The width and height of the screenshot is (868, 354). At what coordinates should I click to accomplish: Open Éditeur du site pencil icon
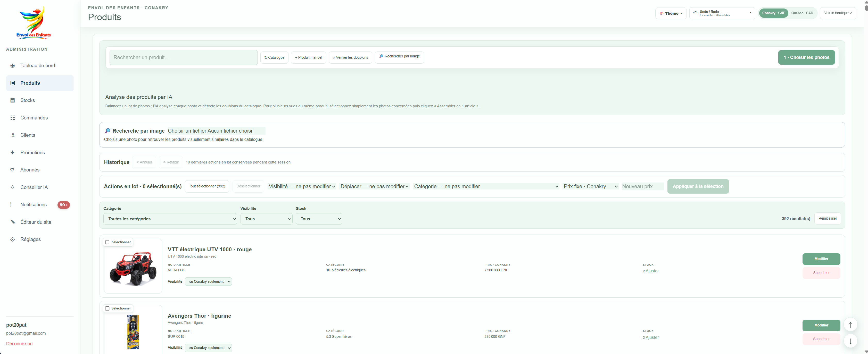[12, 222]
